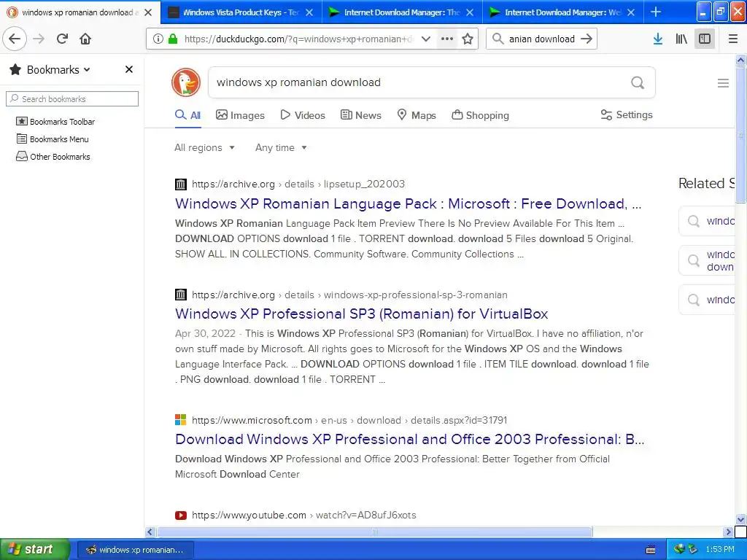Select the All results tab
This screenshot has width=747, height=560.
coord(187,115)
